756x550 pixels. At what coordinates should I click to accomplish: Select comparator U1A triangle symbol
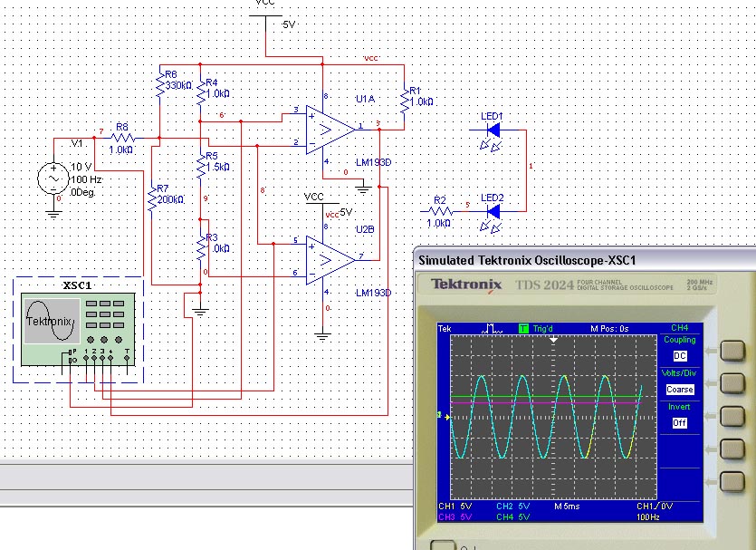330,130
